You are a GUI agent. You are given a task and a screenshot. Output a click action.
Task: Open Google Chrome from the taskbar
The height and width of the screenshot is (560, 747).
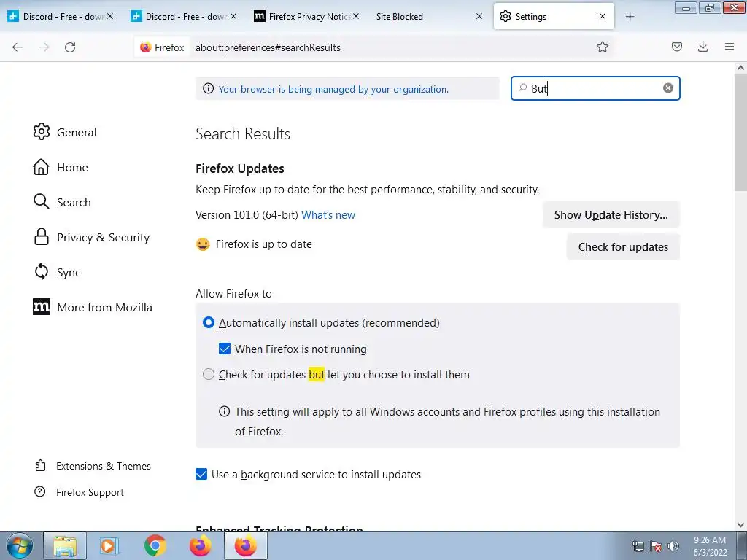[x=155, y=546]
